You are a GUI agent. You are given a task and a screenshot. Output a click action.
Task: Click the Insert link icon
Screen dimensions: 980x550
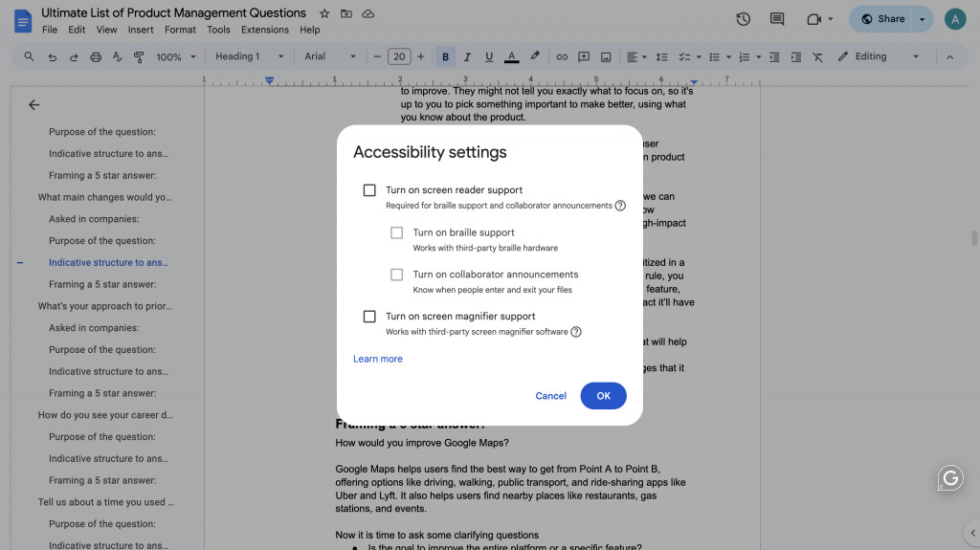[x=562, y=57]
